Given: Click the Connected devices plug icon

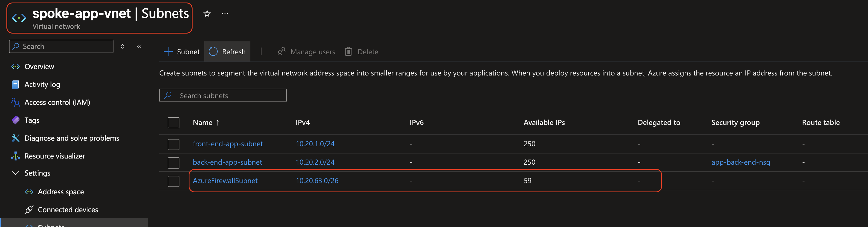Looking at the screenshot, I should point(29,209).
